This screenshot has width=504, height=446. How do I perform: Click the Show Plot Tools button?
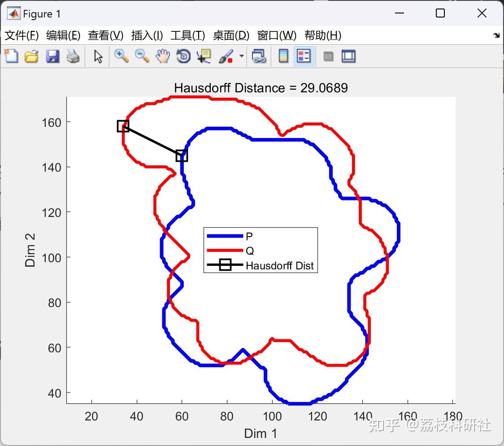[x=348, y=56]
